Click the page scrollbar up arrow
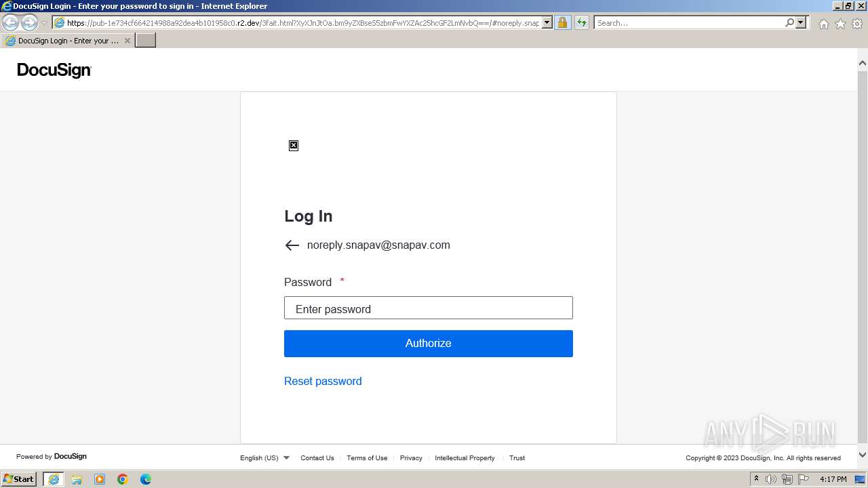 click(863, 63)
